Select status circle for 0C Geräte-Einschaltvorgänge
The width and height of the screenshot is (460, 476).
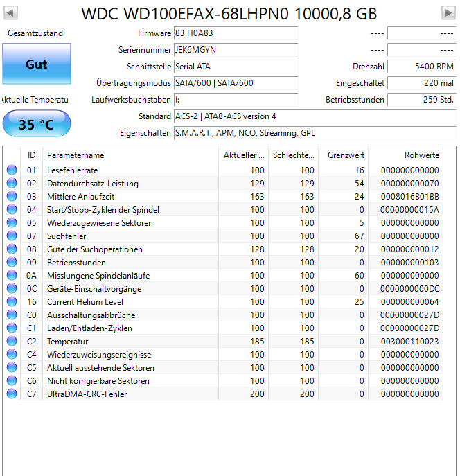[12, 288]
